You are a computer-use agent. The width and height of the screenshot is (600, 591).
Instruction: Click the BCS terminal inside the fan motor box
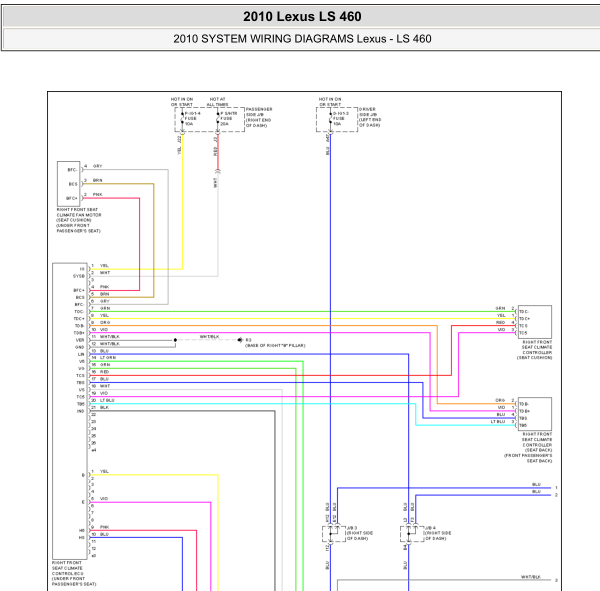73,184
